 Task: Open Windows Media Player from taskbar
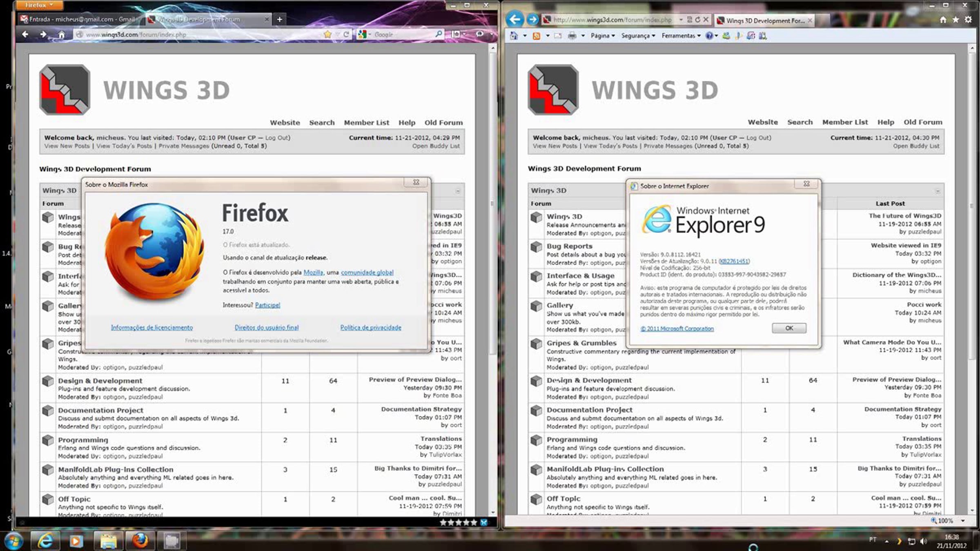pyautogui.click(x=76, y=541)
